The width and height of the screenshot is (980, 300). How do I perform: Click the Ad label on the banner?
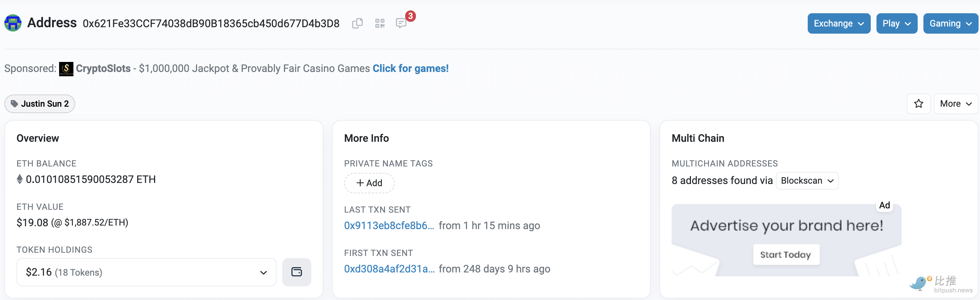click(x=884, y=205)
